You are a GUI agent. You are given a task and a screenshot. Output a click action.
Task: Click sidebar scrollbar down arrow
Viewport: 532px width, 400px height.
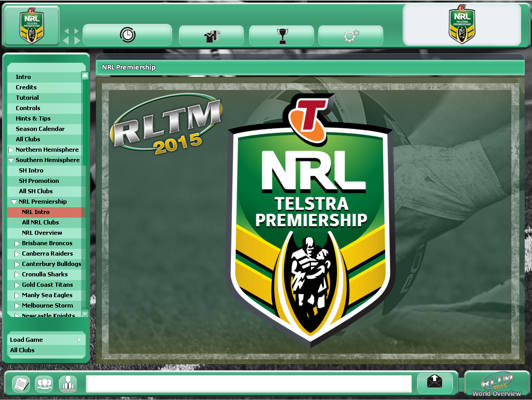[85, 314]
